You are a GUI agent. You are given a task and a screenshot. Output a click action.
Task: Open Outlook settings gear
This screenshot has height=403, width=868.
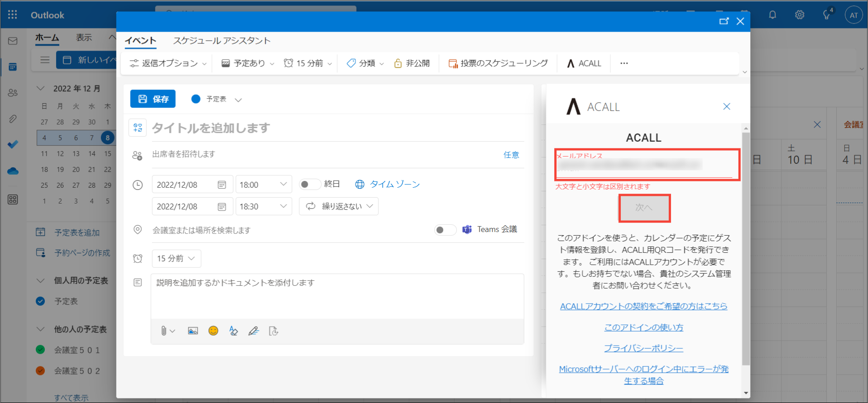[x=800, y=15]
